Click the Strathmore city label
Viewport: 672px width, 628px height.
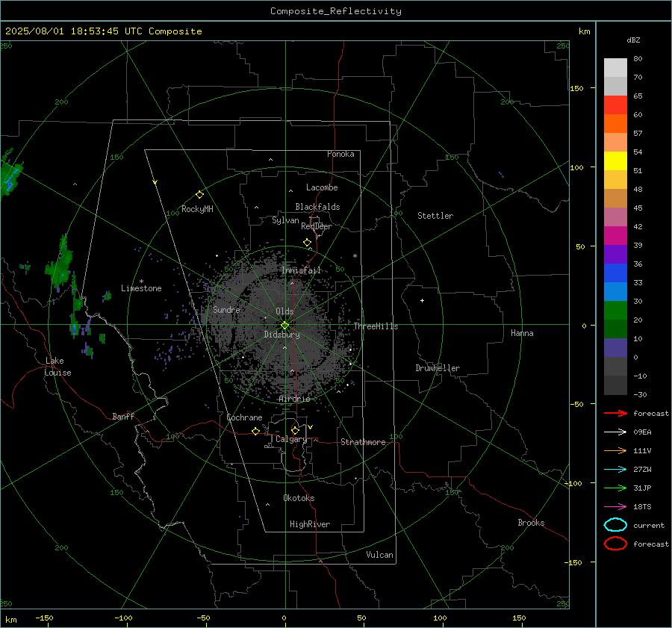(363, 442)
